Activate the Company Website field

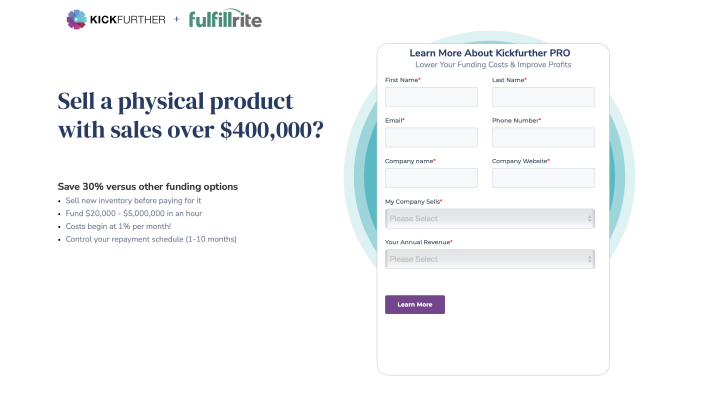tap(544, 178)
